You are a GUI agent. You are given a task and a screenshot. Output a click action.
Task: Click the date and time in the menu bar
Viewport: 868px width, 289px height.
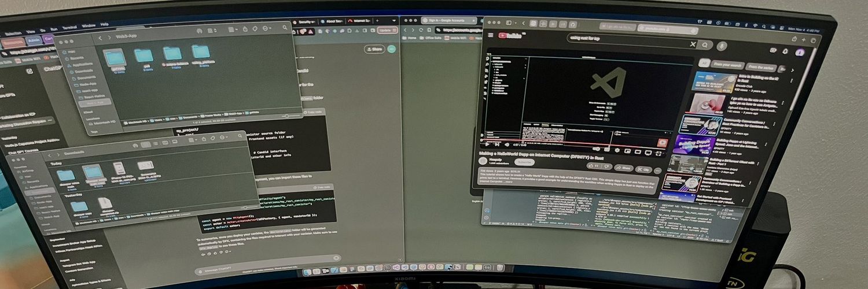[803, 29]
